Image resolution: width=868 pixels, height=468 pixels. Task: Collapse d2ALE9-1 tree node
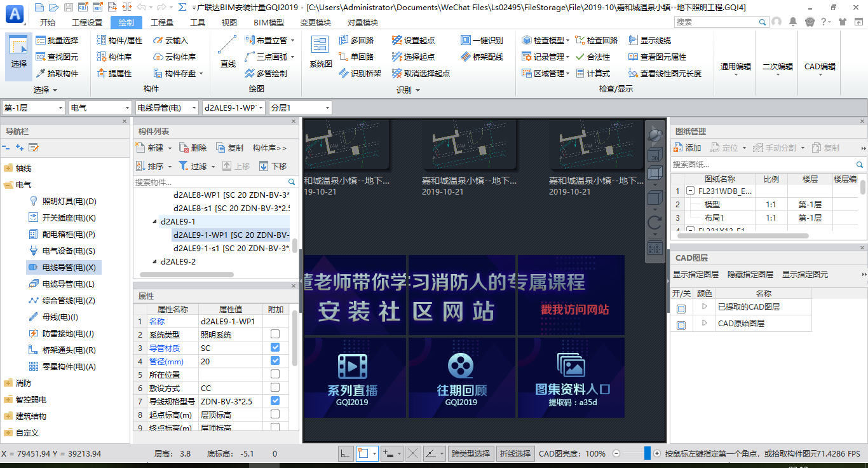pos(154,222)
